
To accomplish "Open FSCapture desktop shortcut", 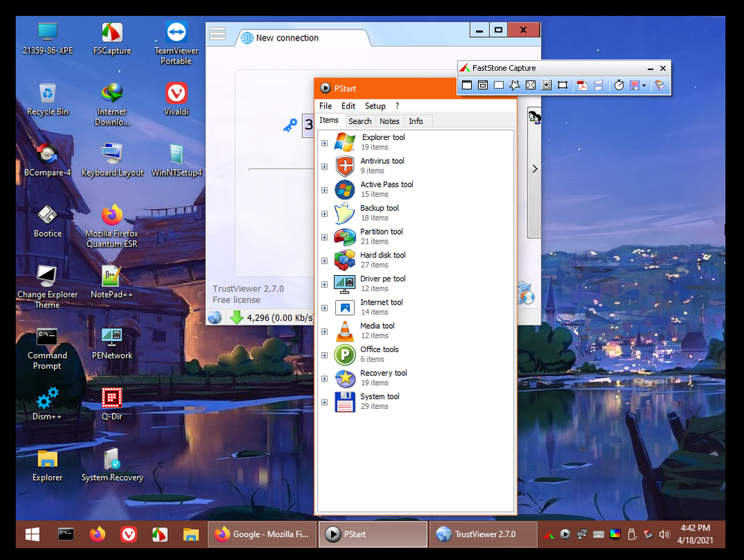I will click(x=112, y=39).
